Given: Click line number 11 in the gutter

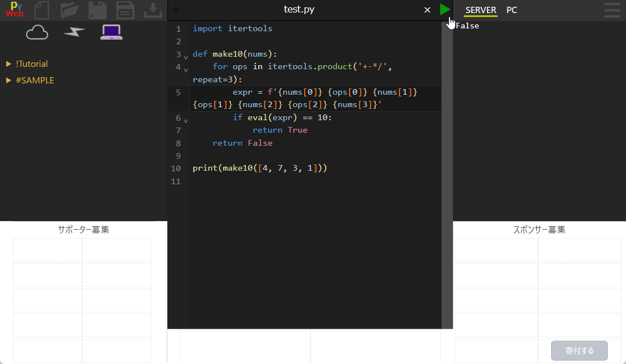Looking at the screenshot, I should click(176, 181).
